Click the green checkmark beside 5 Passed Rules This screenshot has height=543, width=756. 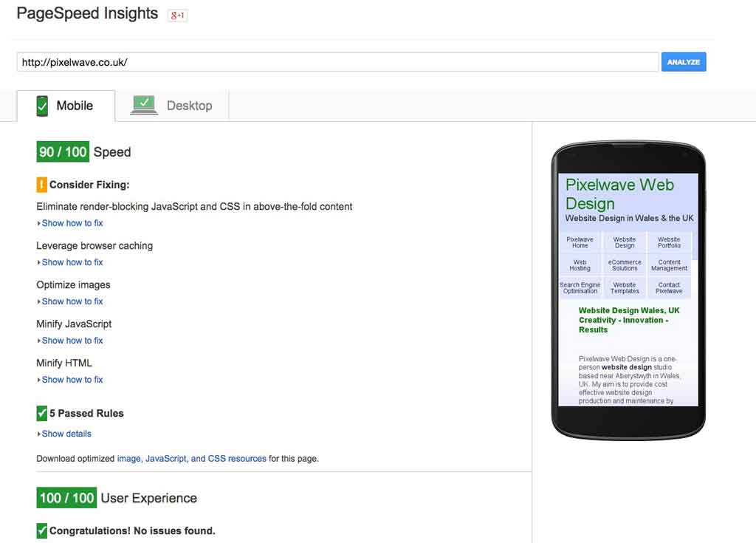click(41, 413)
